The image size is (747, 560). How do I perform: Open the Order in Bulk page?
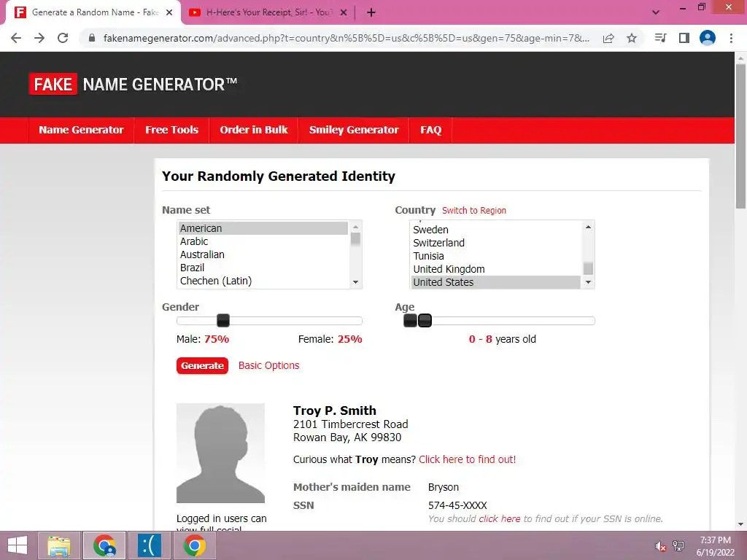(x=253, y=130)
